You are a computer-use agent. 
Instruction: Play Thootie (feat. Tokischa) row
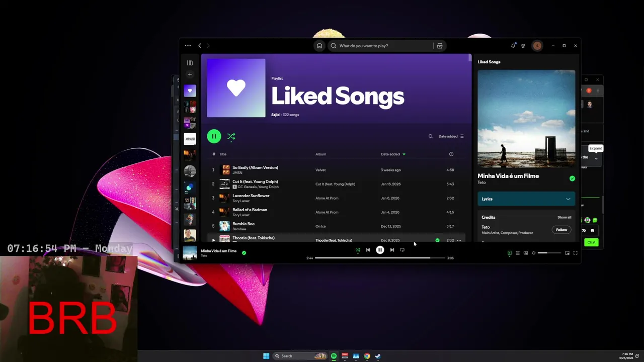click(213, 240)
